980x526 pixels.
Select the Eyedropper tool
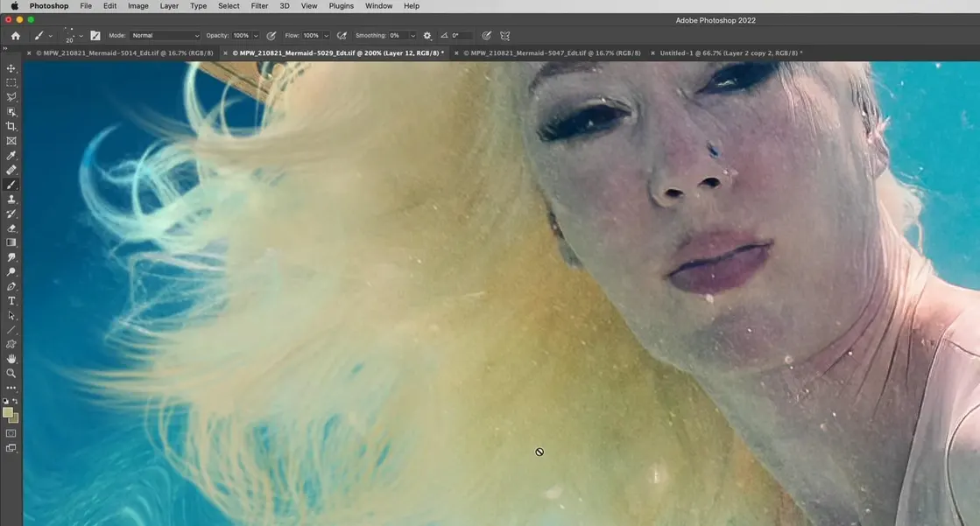pos(11,156)
